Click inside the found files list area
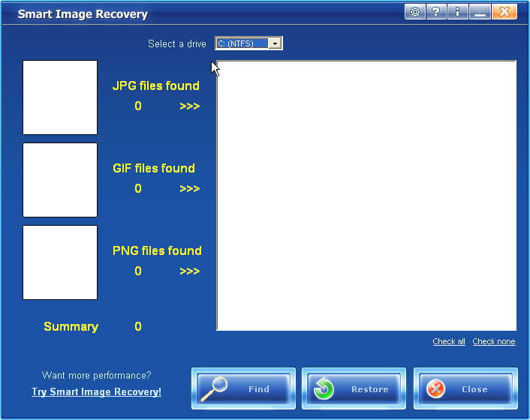Viewport: 530px width, 420px height. tap(366, 196)
